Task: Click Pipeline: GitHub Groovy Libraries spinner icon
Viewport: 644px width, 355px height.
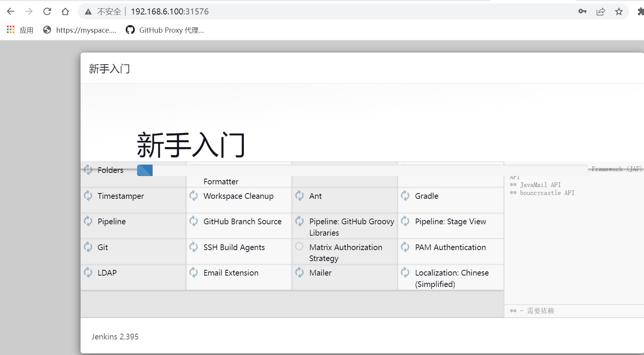Action: pyautogui.click(x=300, y=221)
